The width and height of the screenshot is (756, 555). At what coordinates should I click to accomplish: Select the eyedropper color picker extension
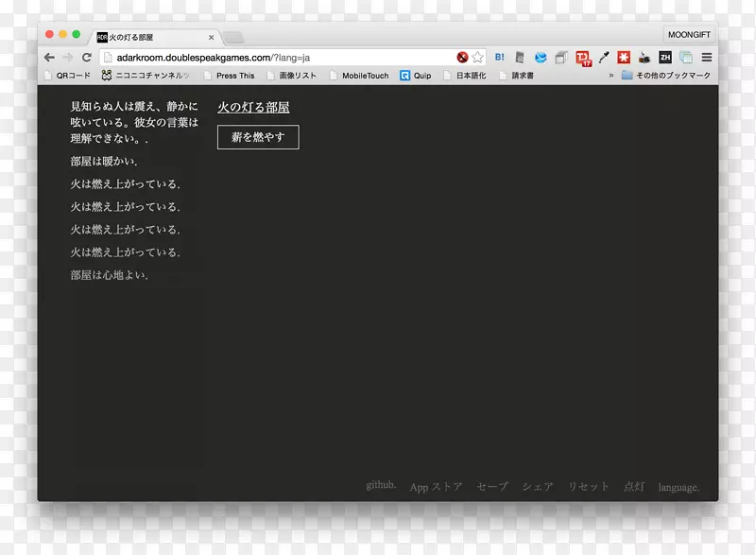pos(604,57)
